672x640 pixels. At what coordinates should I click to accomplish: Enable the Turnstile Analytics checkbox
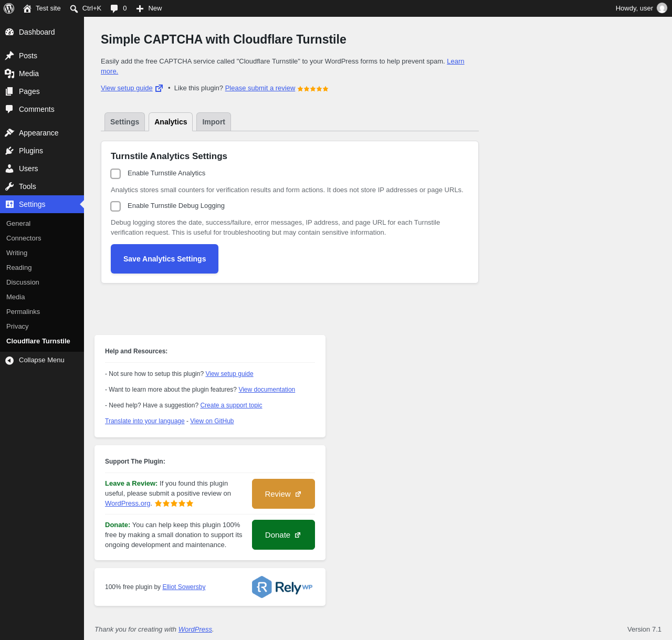coord(115,174)
